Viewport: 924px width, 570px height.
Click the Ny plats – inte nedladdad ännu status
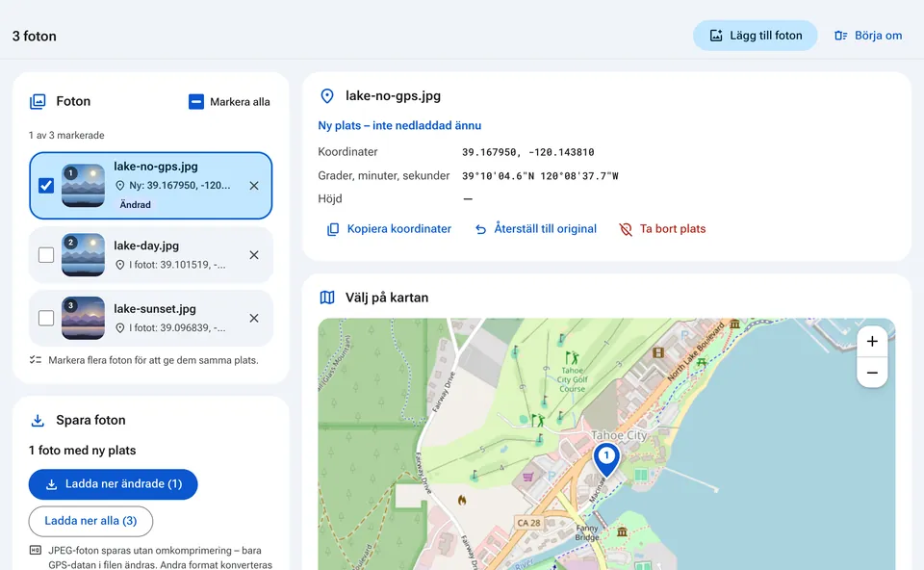coord(399,125)
